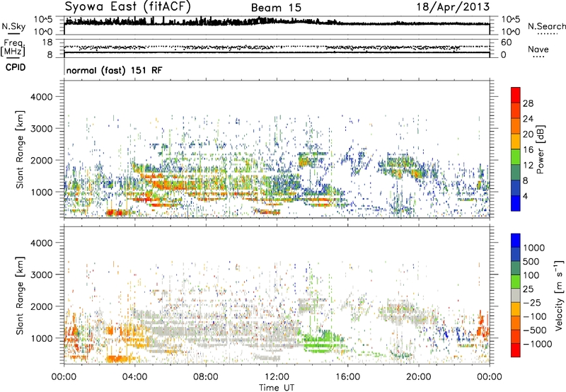Click the gray -25 to 25 velocity colorbar segment

[x=516, y=295]
